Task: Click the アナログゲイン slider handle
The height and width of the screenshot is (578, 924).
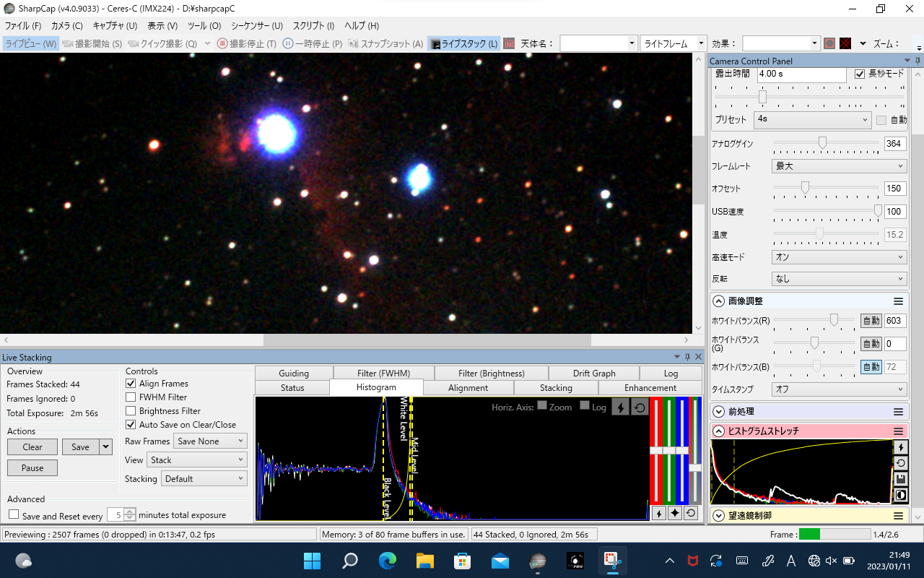Action: click(822, 143)
